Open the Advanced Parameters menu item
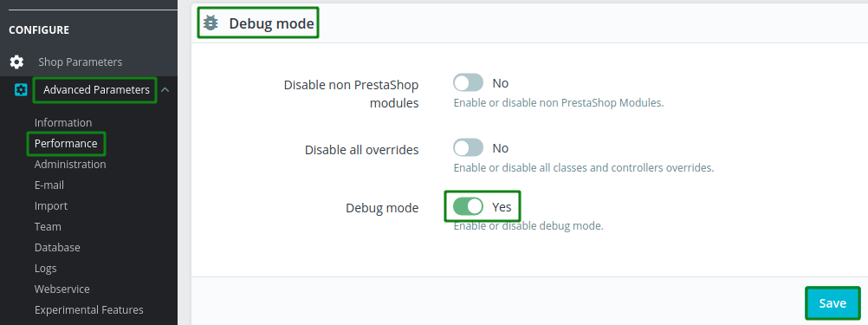This screenshot has height=325, width=868. [96, 89]
